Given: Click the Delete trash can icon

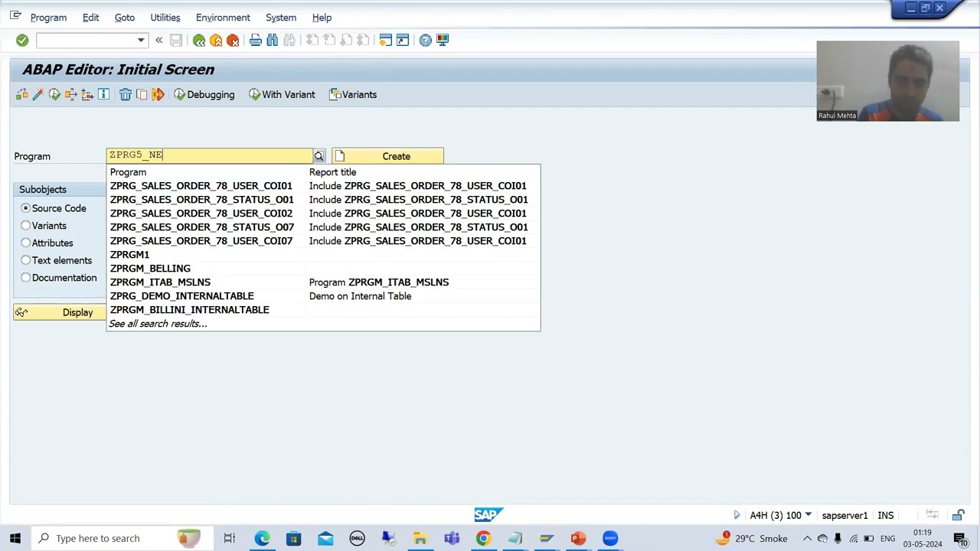Looking at the screenshot, I should pyautogui.click(x=126, y=94).
